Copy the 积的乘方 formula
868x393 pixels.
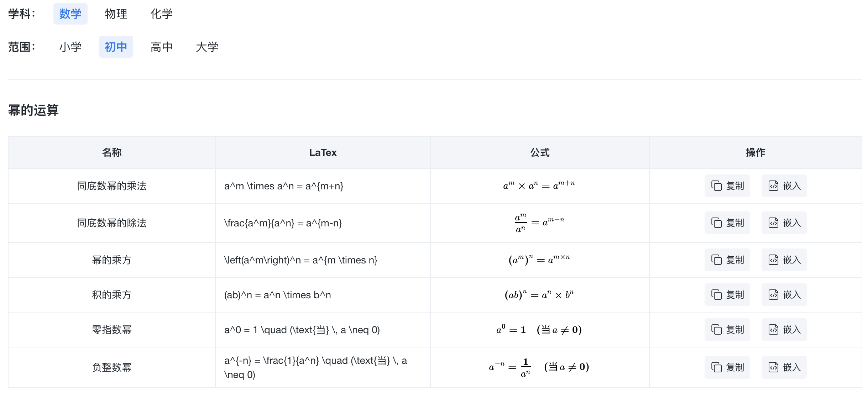[727, 295]
